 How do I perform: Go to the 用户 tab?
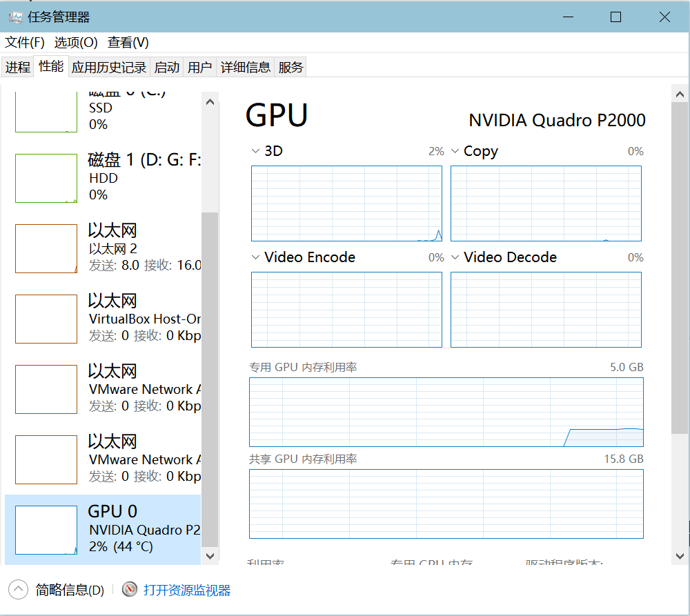[x=200, y=68]
